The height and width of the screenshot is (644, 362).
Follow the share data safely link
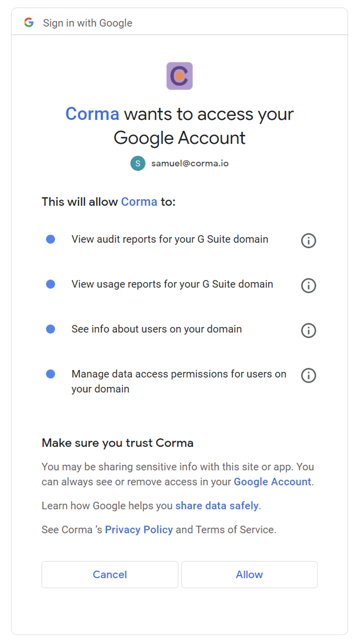pos(217,505)
